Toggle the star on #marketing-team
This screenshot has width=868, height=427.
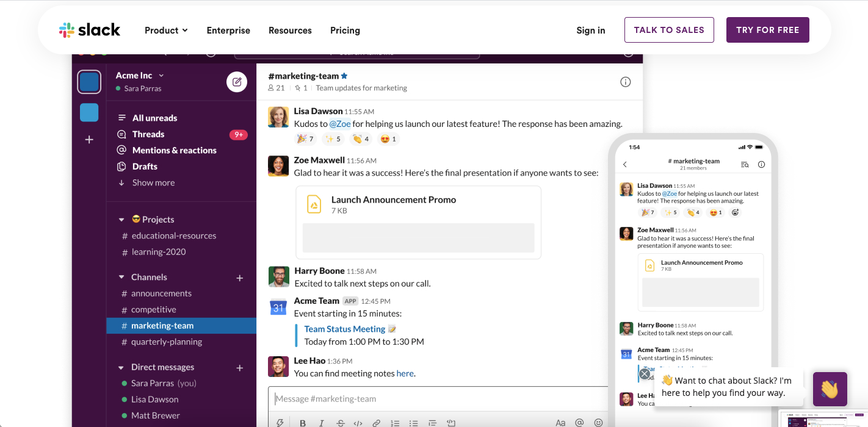(344, 76)
